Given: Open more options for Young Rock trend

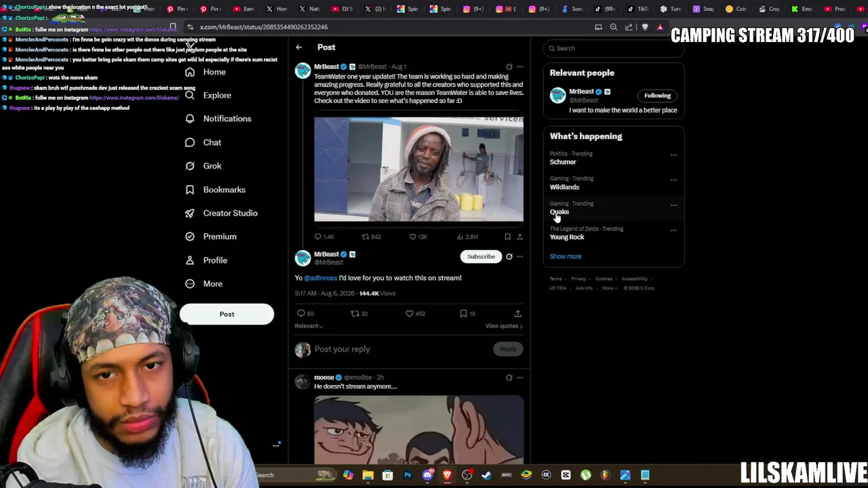Looking at the screenshot, I should click(673, 230).
